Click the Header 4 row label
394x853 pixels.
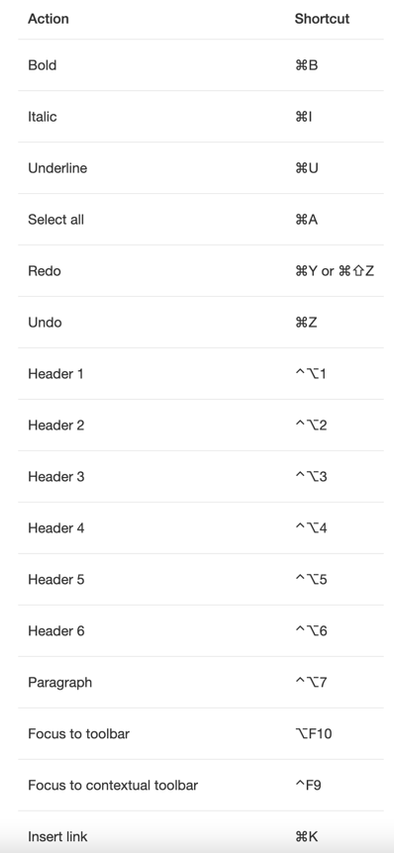pyautogui.click(x=56, y=528)
